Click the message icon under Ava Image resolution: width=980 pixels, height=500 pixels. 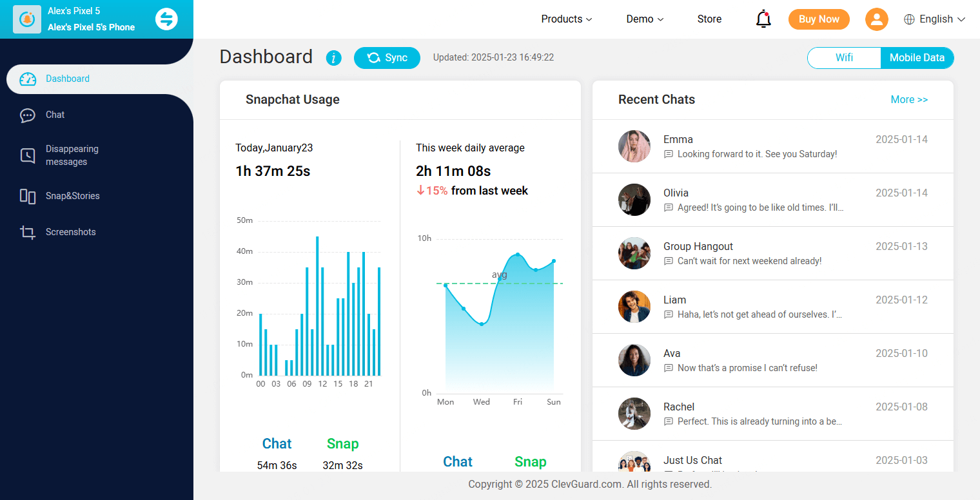pyautogui.click(x=669, y=368)
